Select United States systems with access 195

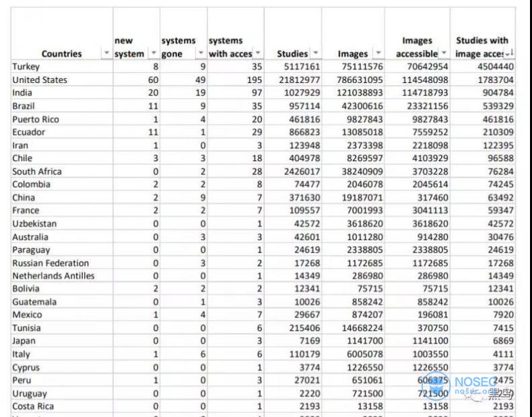[x=236, y=79]
